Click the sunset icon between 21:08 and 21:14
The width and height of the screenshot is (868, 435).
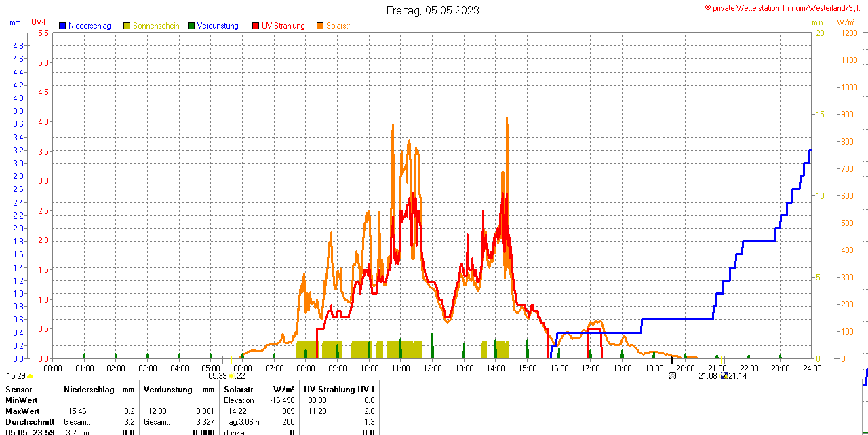[x=724, y=375]
